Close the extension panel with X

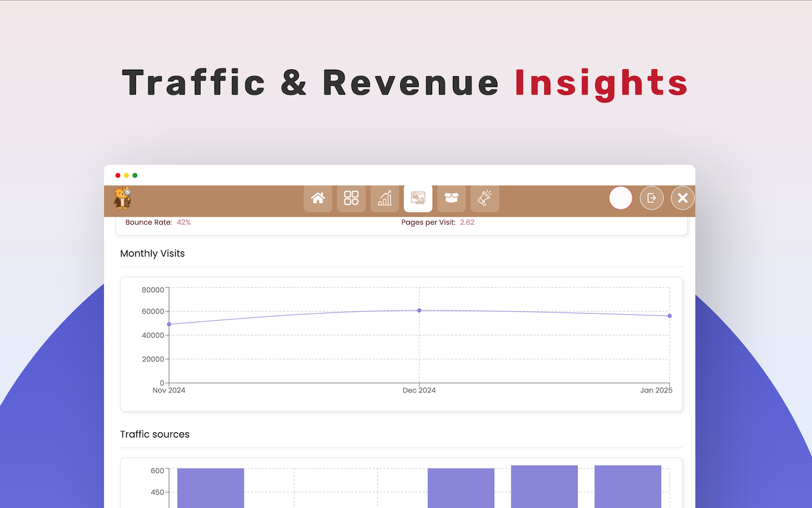click(x=683, y=198)
